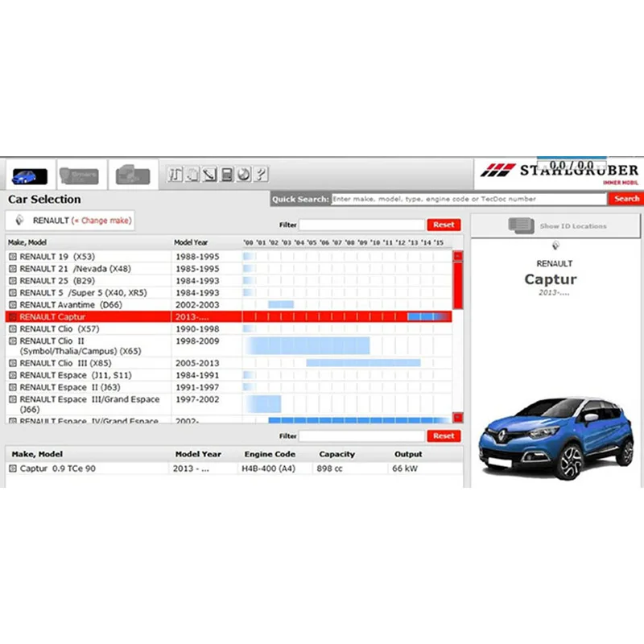Expand the RENAULT 19 (X53) row icon
Image resolution: width=644 pixels, height=644 pixels.
[x=13, y=257]
